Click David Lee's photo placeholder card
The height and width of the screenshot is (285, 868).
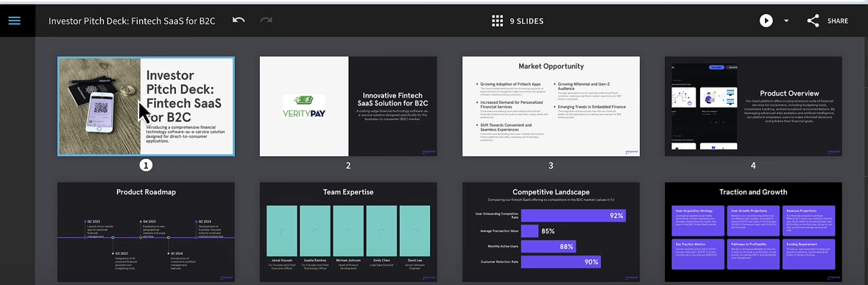coord(414,231)
